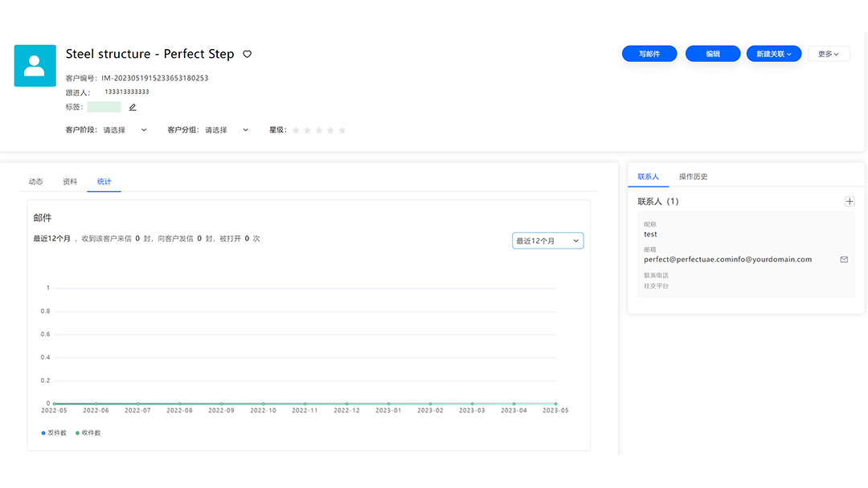Click the 2023-01 axis label

click(389, 411)
